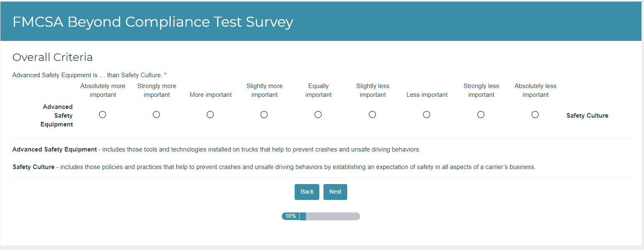Go to the next page with Next
This screenshot has height=250, width=644.
[x=335, y=192]
